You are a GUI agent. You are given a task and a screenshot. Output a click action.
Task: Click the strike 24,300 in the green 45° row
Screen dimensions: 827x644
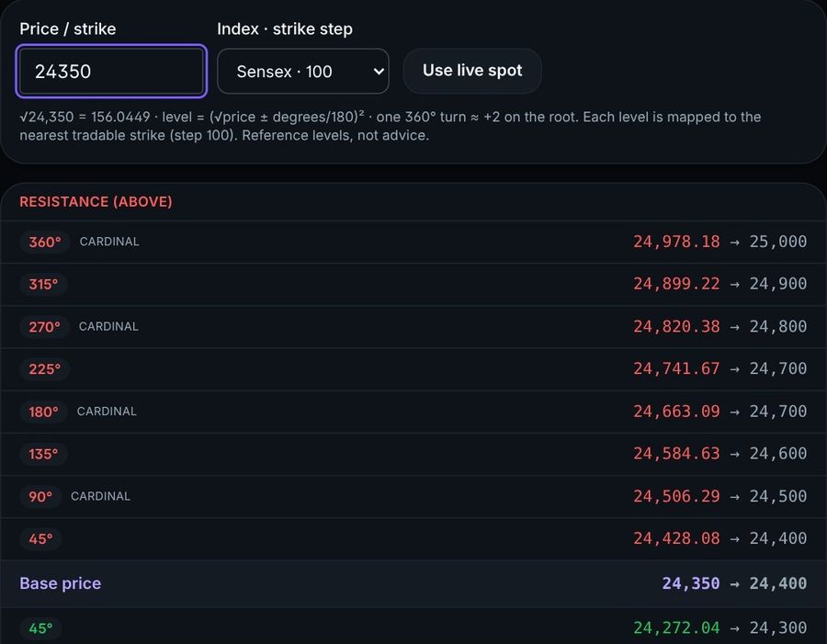[778, 628]
